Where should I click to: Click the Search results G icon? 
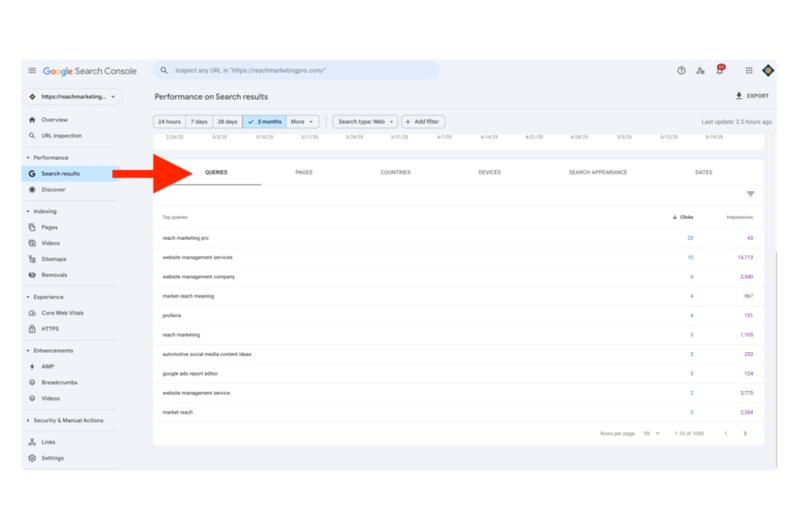pos(32,174)
